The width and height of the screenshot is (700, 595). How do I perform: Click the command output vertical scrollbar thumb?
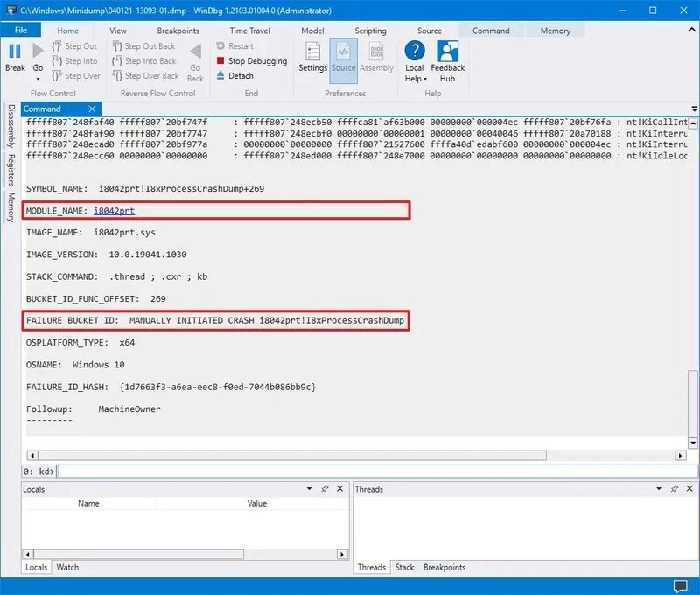pos(693,403)
